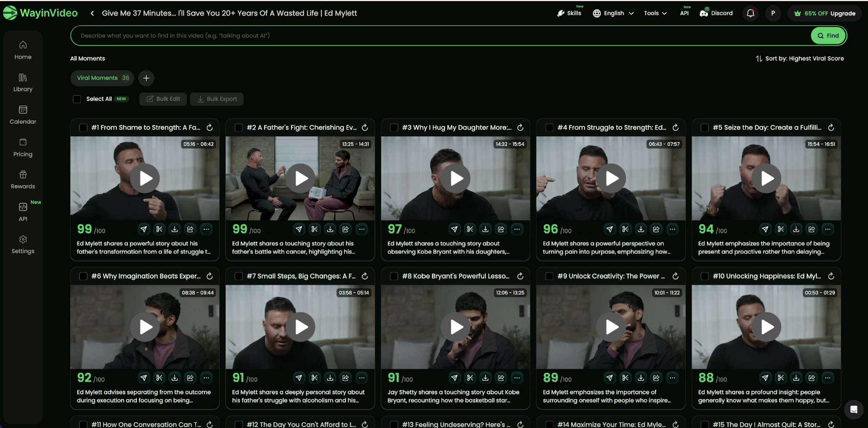Viewport: 868px width, 428px height.
Task: Click the 65% OFF Upgrade button
Action: (824, 13)
